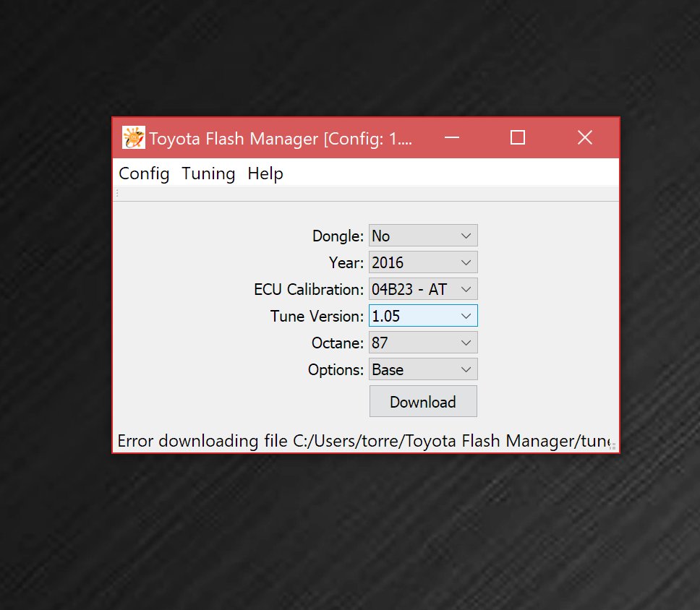The width and height of the screenshot is (700, 610).
Task: Click the toolbar grip handle below the menu
Action: [117, 193]
